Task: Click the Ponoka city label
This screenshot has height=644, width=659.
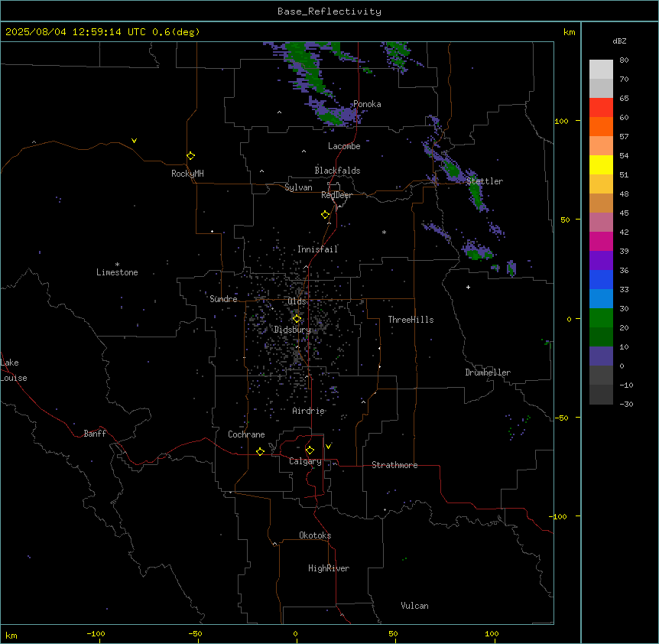Action: click(x=367, y=104)
